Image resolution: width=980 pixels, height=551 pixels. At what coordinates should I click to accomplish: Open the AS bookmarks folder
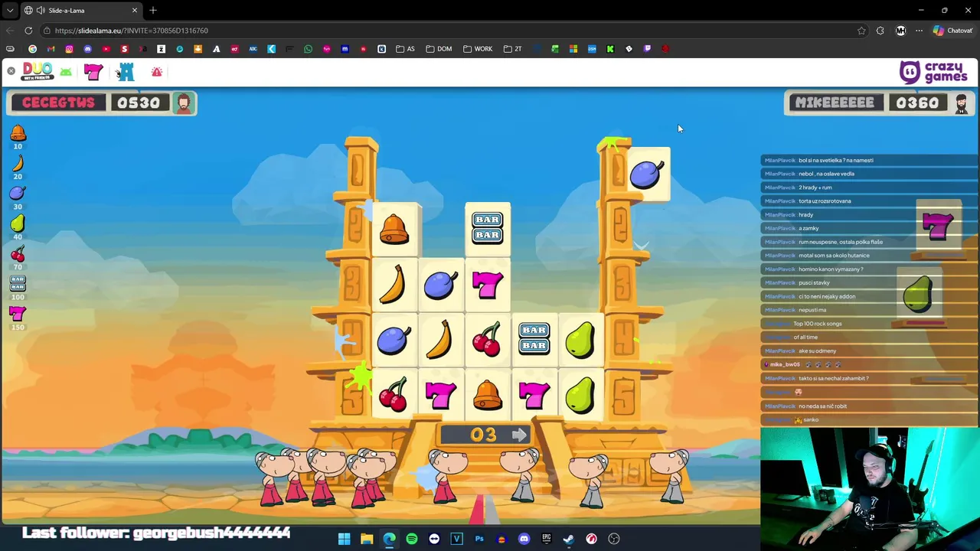tap(405, 49)
